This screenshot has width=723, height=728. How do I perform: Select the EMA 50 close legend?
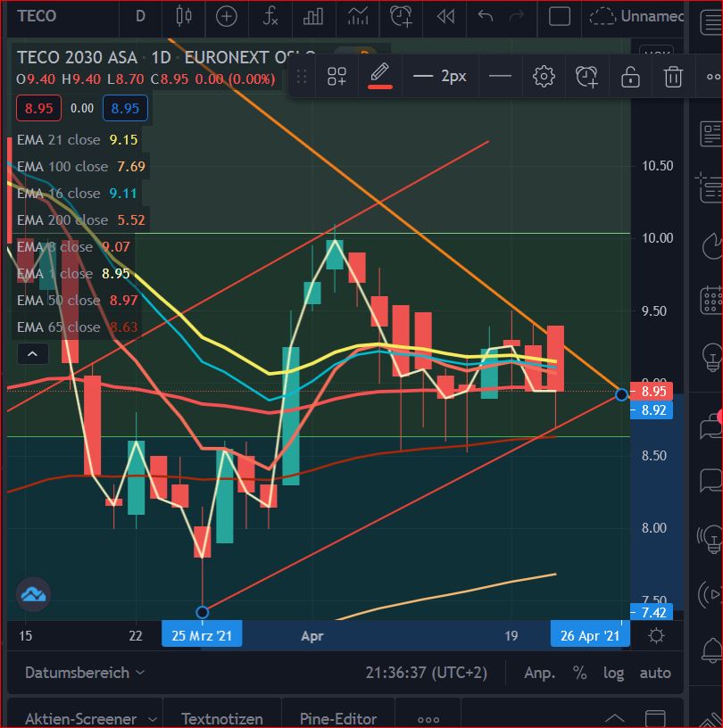pyautogui.click(x=77, y=301)
